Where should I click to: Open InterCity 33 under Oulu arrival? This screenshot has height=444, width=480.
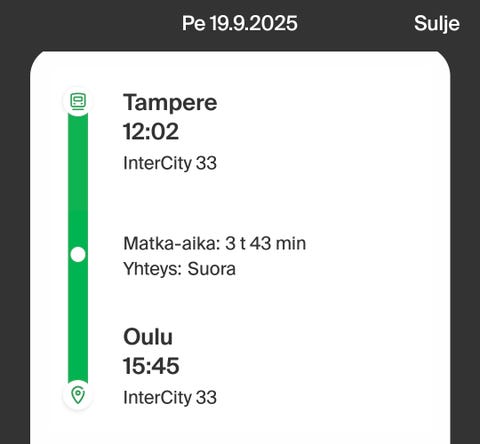(170, 397)
